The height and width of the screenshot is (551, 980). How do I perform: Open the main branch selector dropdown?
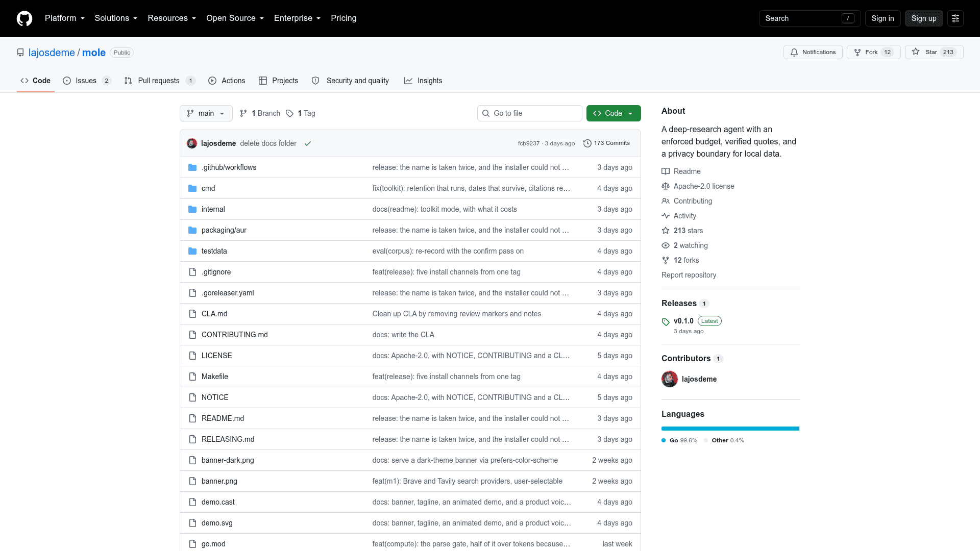(x=206, y=113)
